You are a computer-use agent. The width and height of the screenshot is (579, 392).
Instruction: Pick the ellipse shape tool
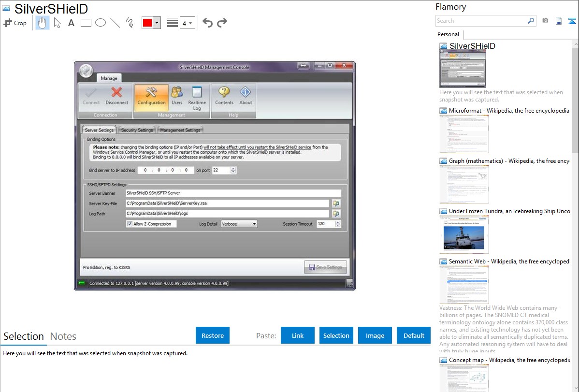tap(101, 23)
